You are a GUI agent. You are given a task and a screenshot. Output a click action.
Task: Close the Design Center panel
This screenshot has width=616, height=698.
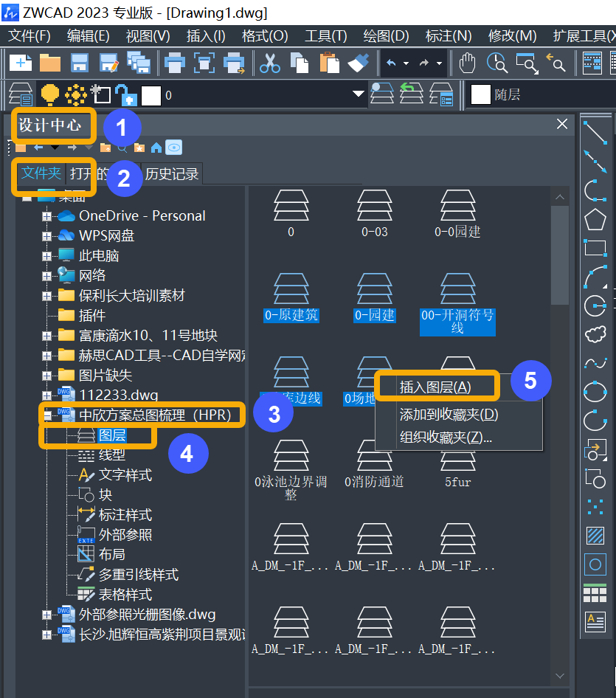(x=561, y=124)
